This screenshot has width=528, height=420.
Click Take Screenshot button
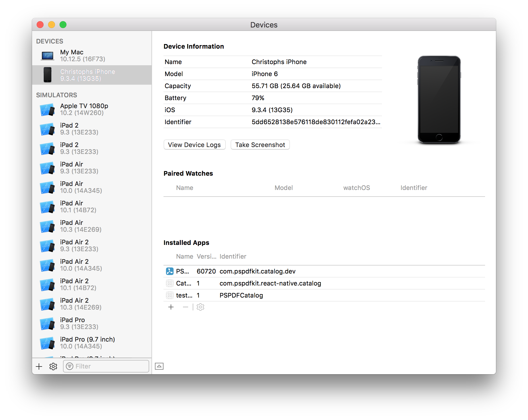coord(260,145)
